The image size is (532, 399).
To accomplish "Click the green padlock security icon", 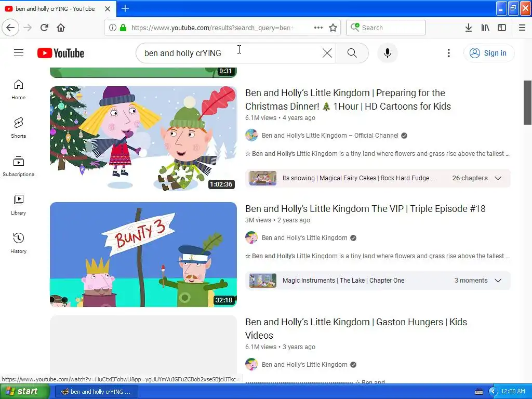I will [x=123, y=28].
